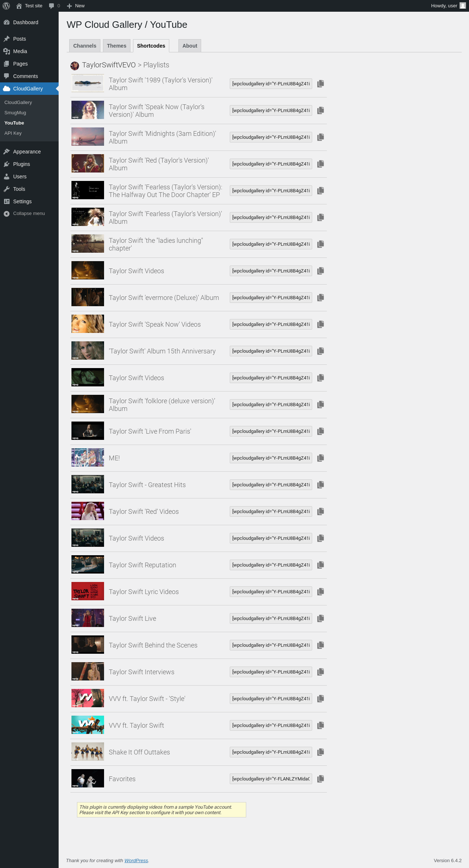Click the TaylorSwiftVEVO channel avatar
Screen dimensions: 469x868
coord(75,66)
